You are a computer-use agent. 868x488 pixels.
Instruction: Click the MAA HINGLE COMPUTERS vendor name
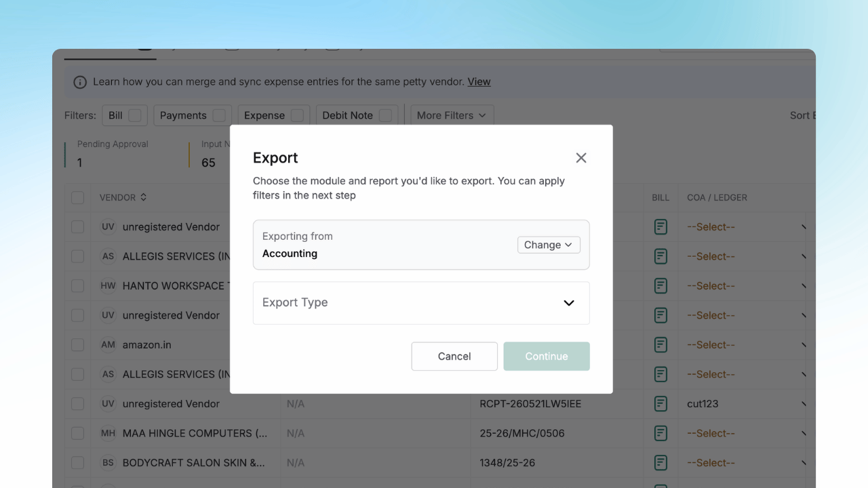click(x=195, y=433)
